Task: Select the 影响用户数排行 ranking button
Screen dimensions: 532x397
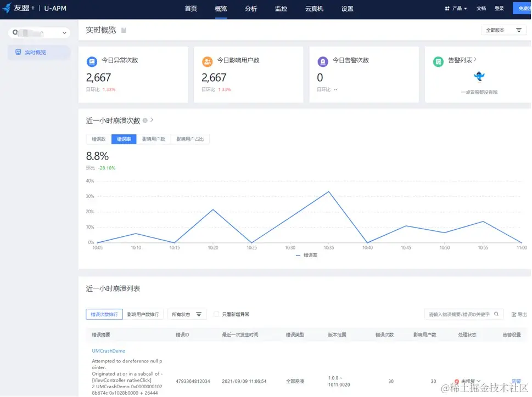Action: pos(143,314)
